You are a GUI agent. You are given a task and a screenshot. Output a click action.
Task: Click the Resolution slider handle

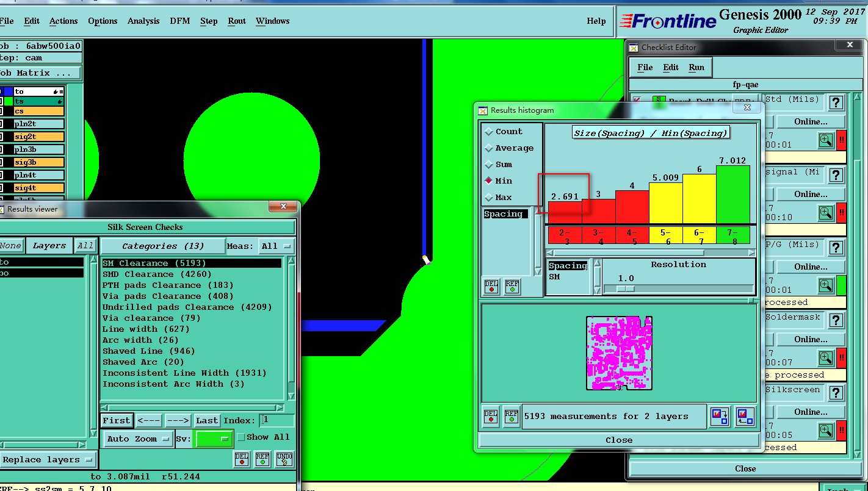625,289
